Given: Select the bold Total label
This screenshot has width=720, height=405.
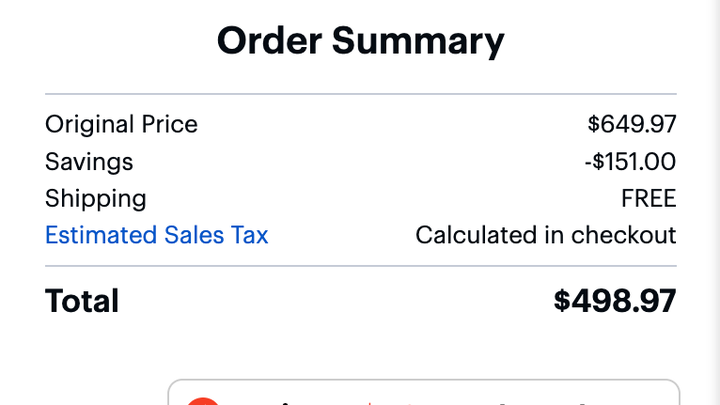Looking at the screenshot, I should [82, 301].
